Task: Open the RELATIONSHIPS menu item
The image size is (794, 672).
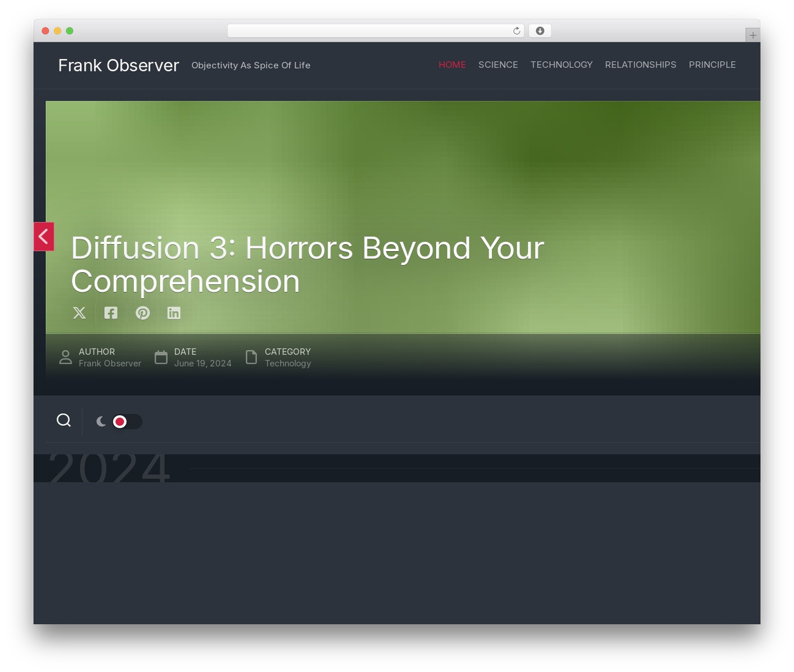Action: click(x=641, y=64)
